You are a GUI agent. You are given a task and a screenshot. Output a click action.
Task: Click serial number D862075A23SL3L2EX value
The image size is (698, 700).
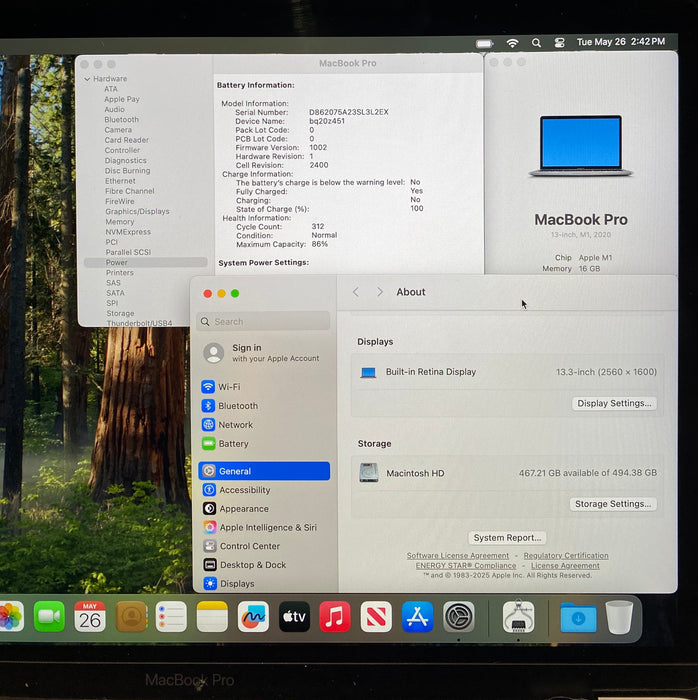point(349,112)
